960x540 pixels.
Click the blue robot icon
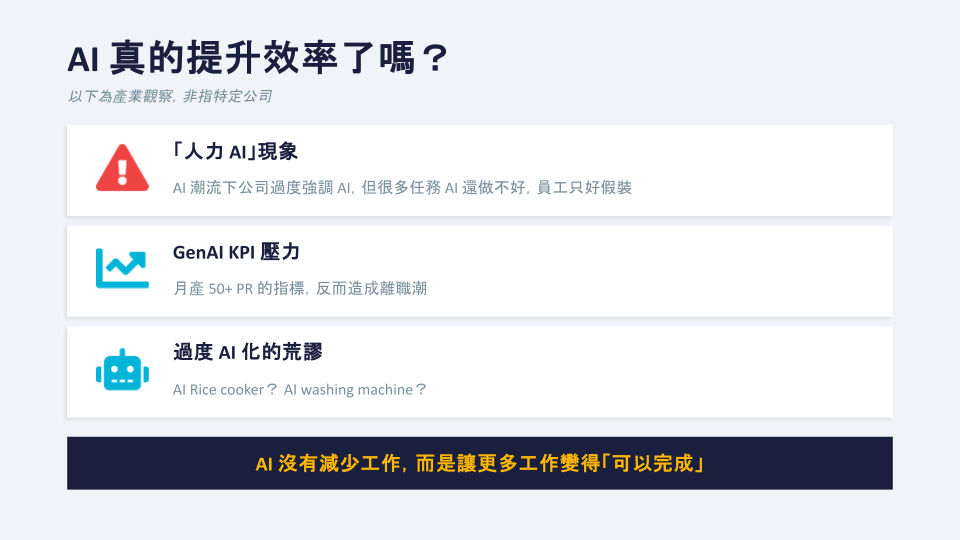tap(122, 370)
